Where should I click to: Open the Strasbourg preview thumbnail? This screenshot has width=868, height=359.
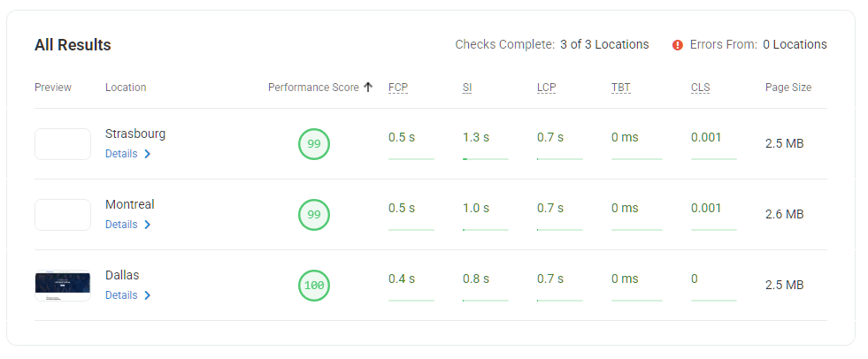tap(63, 144)
